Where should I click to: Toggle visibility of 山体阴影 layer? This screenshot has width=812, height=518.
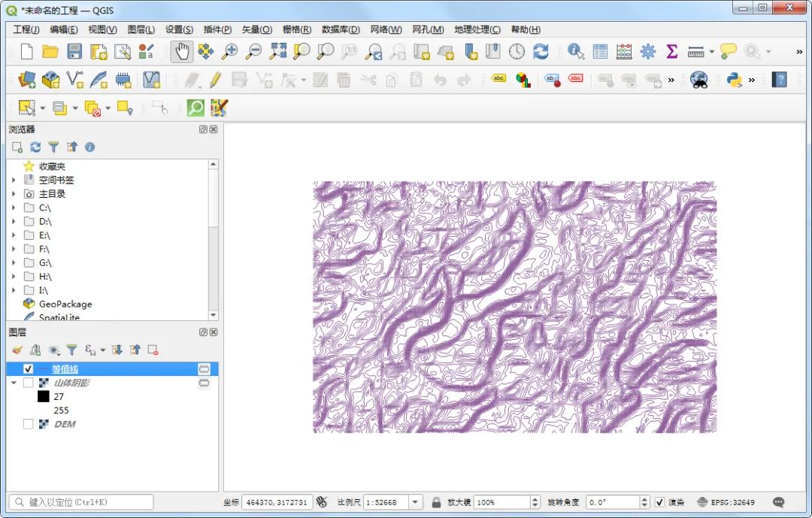[x=28, y=383]
